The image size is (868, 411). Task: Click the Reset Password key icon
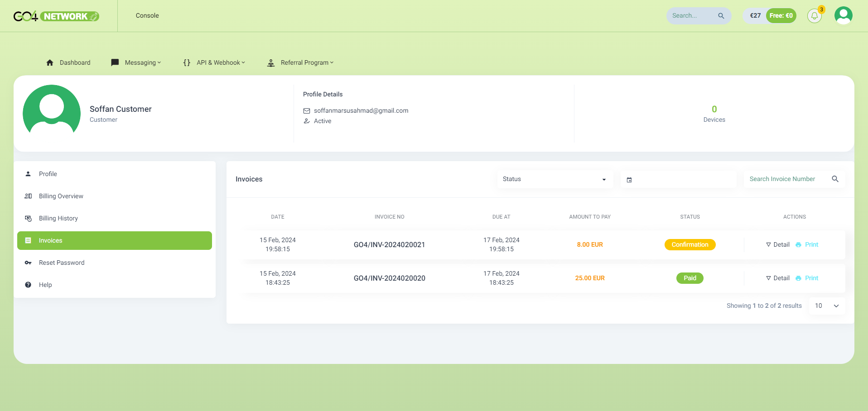click(x=28, y=263)
